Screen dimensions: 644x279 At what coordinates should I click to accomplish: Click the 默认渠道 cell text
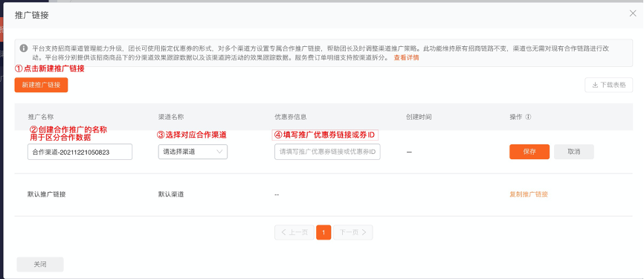pos(171,194)
